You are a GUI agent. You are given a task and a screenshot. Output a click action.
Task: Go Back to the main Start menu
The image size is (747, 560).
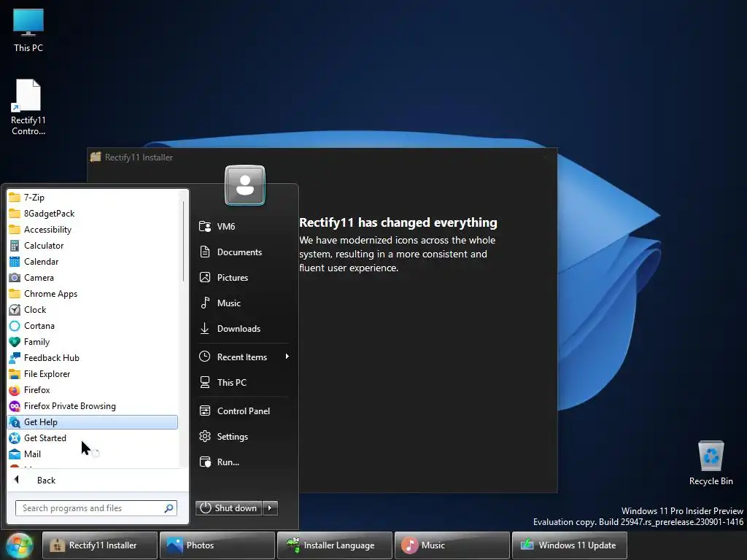coord(98,480)
